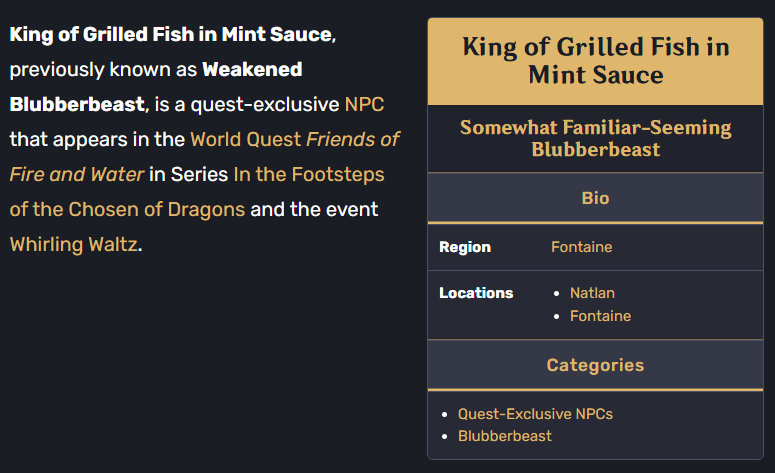Image resolution: width=775 pixels, height=473 pixels.
Task: Follow the World Quest link
Action: point(246,140)
